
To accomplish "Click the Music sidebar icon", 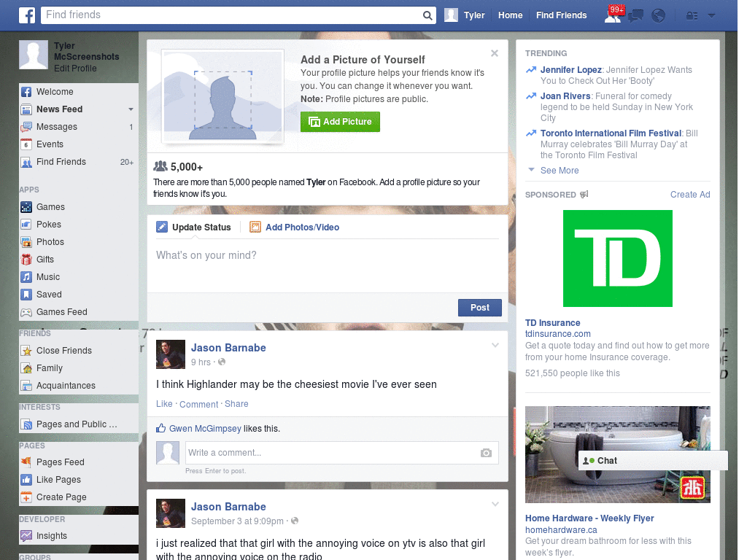I will point(26,277).
